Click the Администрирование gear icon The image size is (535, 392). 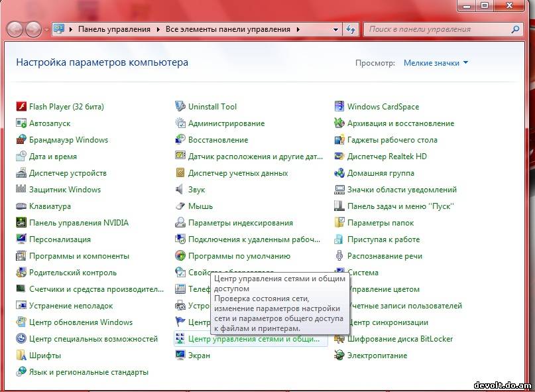click(x=180, y=123)
